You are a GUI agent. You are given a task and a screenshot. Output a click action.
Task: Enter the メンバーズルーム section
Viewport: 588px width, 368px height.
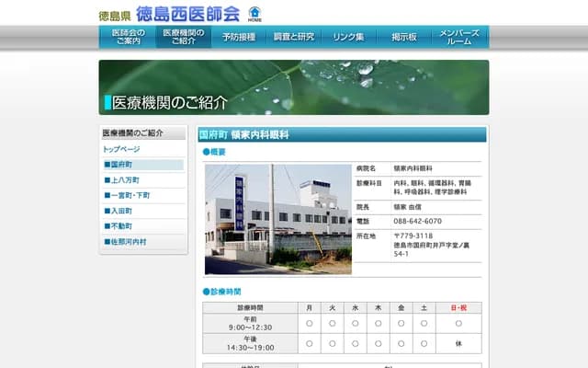460,37
